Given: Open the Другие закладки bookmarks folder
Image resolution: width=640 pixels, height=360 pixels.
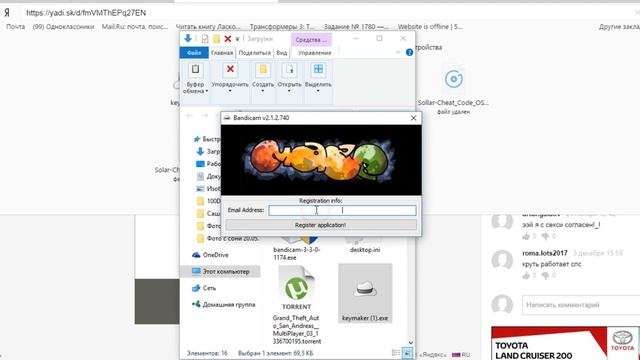Looking at the screenshot, I should (619, 27).
